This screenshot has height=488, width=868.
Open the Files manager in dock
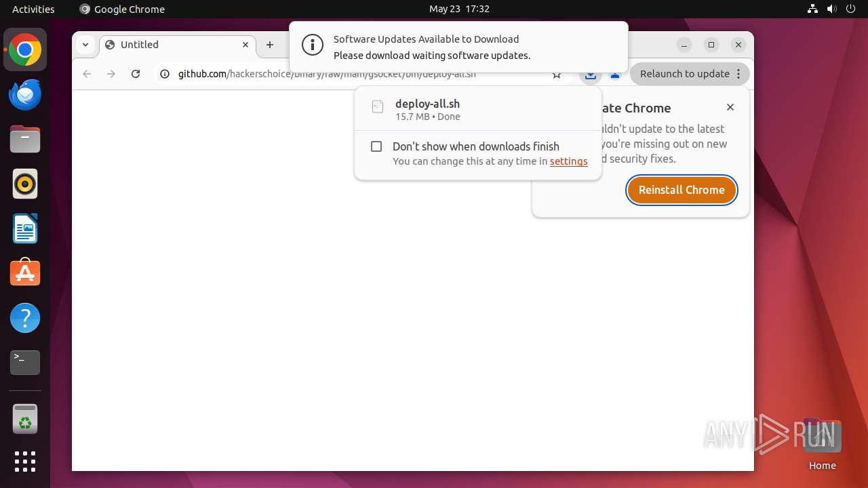(x=25, y=140)
